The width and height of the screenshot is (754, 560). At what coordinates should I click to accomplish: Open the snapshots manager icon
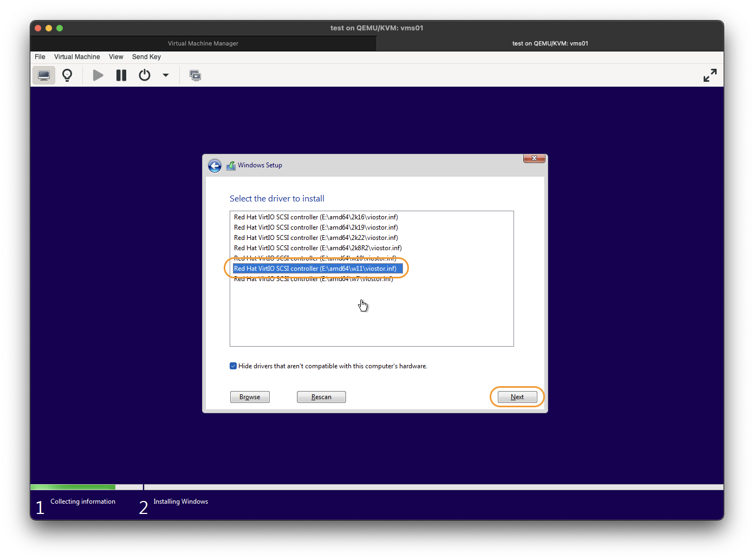195,75
